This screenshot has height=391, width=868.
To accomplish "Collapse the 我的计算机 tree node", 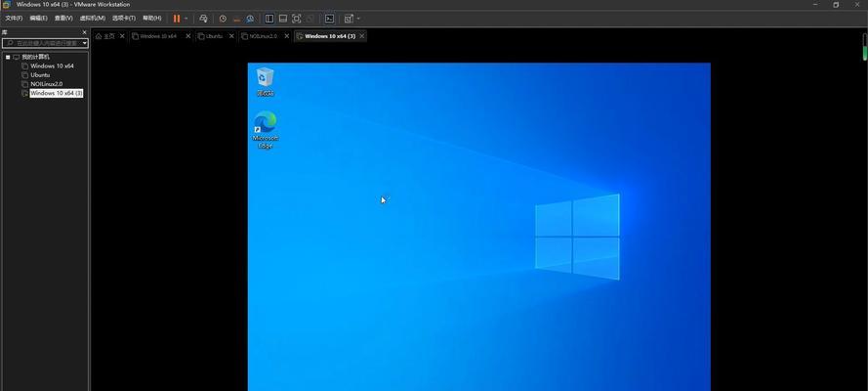I will tap(8, 57).
